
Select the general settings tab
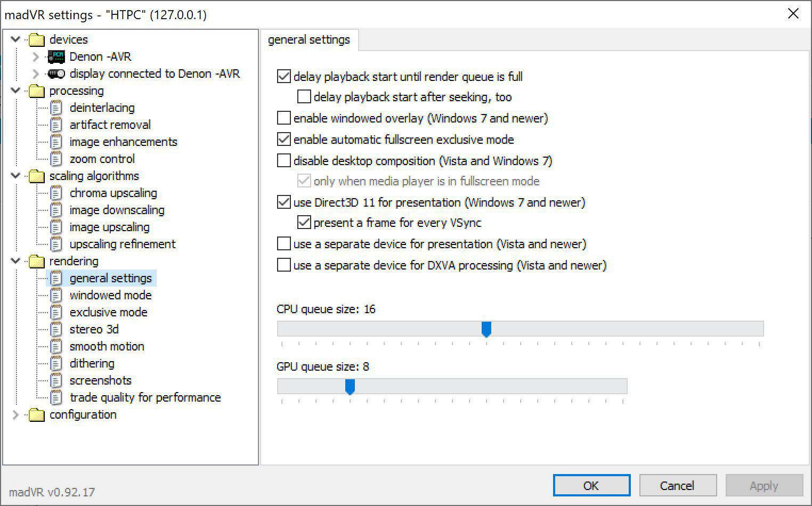pos(309,40)
